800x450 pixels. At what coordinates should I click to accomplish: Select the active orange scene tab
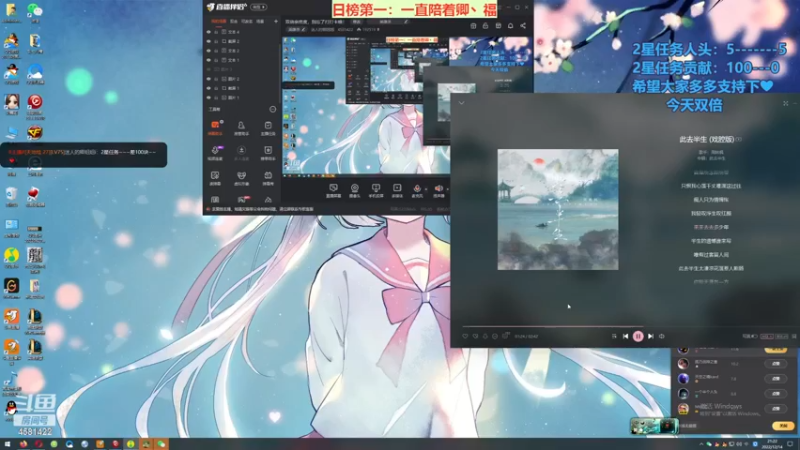tap(218, 21)
